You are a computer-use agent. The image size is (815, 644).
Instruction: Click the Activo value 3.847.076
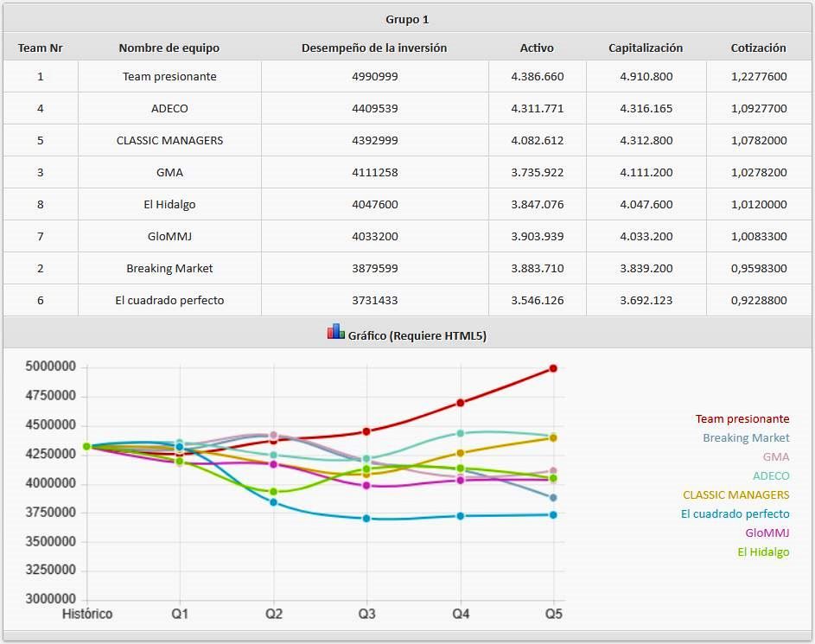pyautogui.click(x=538, y=204)
